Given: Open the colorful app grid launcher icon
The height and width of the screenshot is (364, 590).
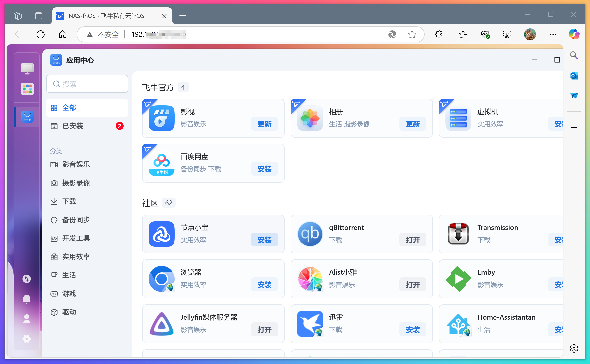Looking at the screenshot, I should (27, 89).
